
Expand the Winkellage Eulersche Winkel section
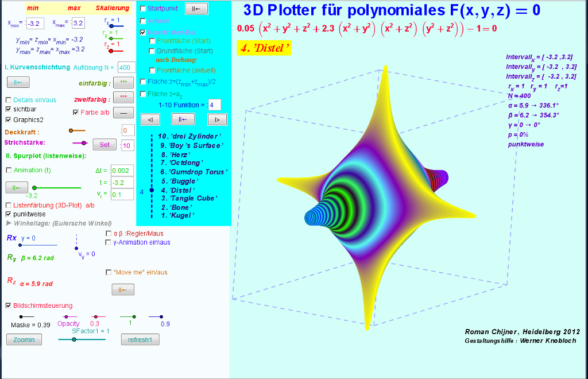[8, 223]
